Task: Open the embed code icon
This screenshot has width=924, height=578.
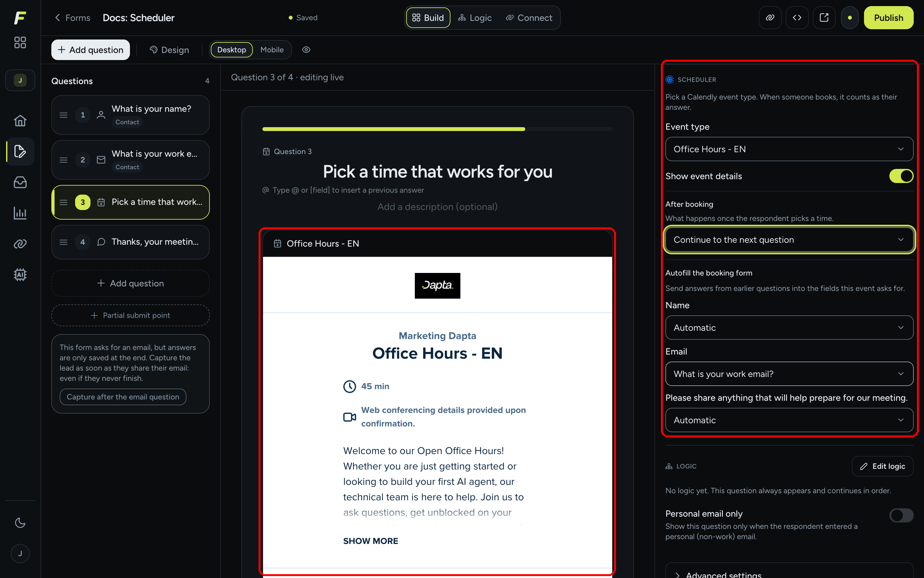Action: click(797, 18)
